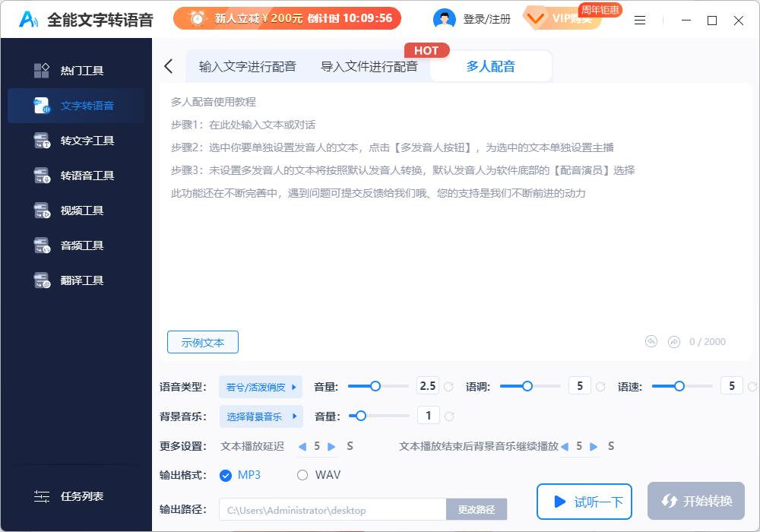Click the 文字转语音 sidebar icon
The width and height of the screenshot is (760, 532).
pos(42,105)
